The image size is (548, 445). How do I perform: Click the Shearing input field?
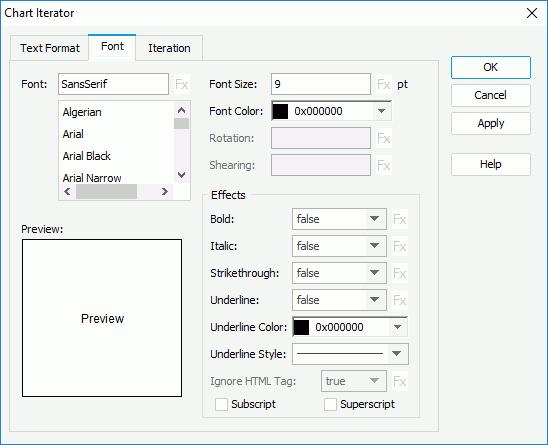click(x=321, y=165)
